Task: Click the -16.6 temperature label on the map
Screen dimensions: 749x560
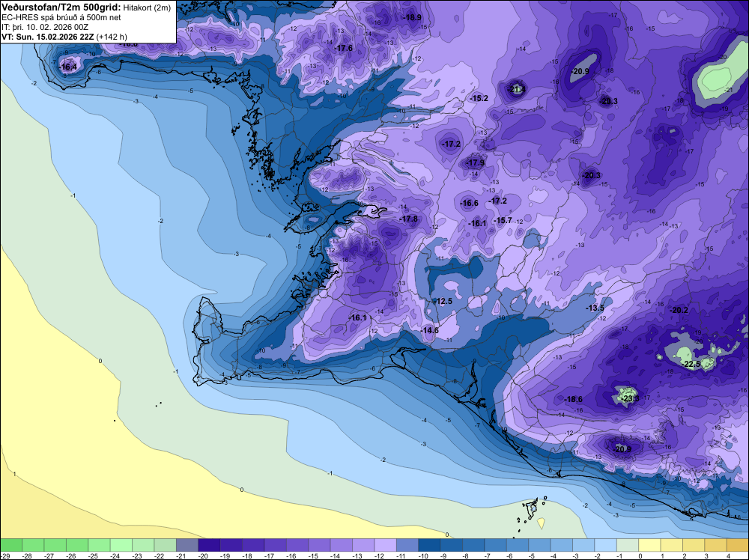Action: point(469,204)
